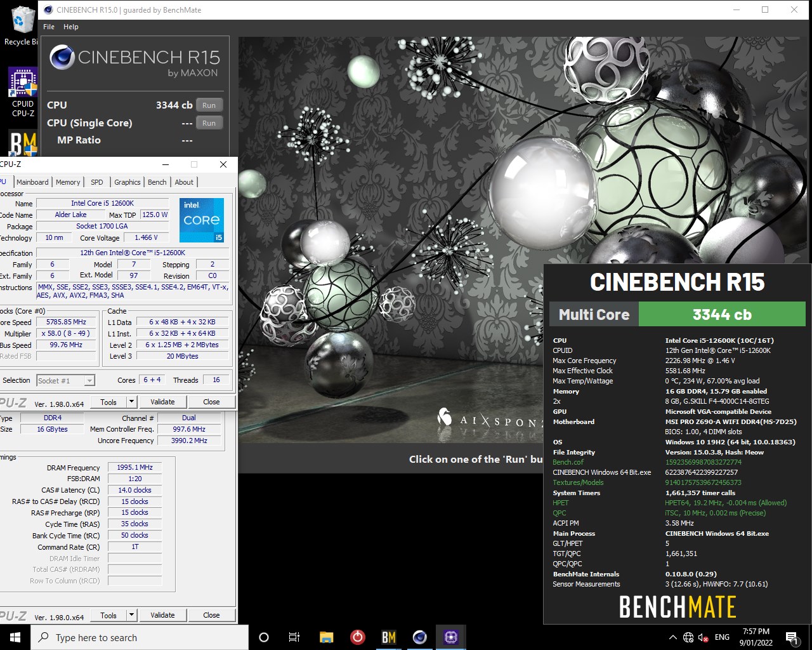Viewport: 812px width, 650px height.
Task: Open the network status tray icon
Action: pos(688,637)
